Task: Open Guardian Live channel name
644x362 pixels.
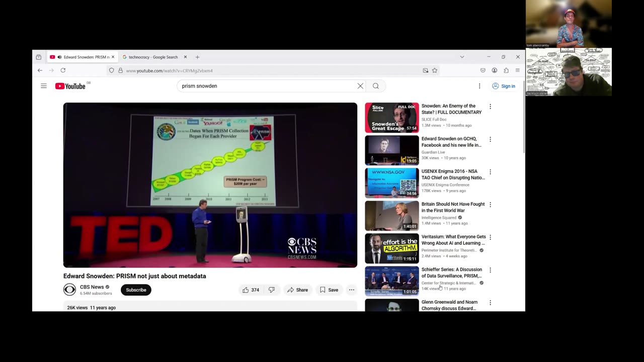Action: point(433,152)
